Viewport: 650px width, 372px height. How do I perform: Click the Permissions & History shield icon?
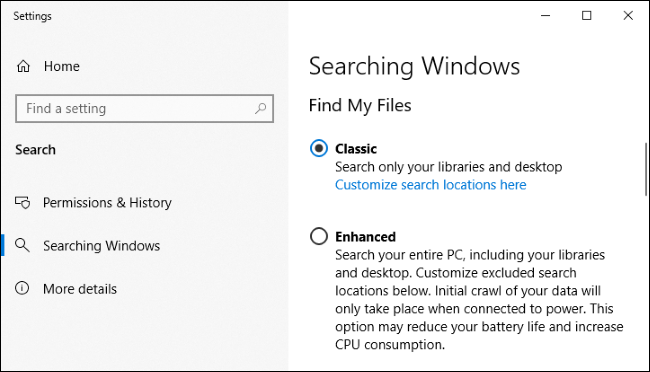point(22,202)
